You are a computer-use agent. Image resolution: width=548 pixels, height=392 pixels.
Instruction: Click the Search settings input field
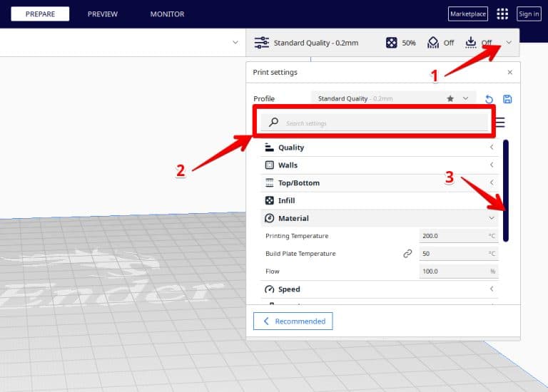click(375, 123)
